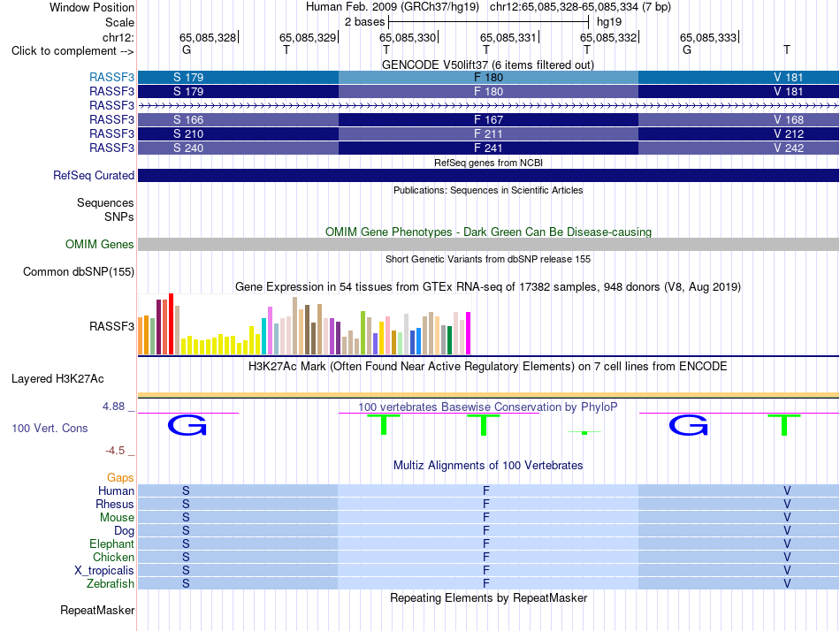Open the RefSeq Curated track label
This screenshot has height=631, width=840.
pos(93,175)
